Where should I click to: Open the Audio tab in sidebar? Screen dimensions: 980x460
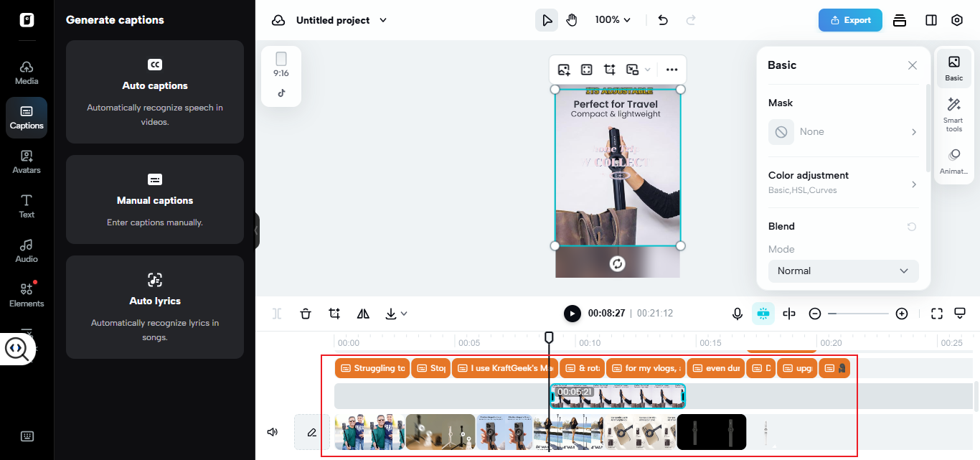27,250
